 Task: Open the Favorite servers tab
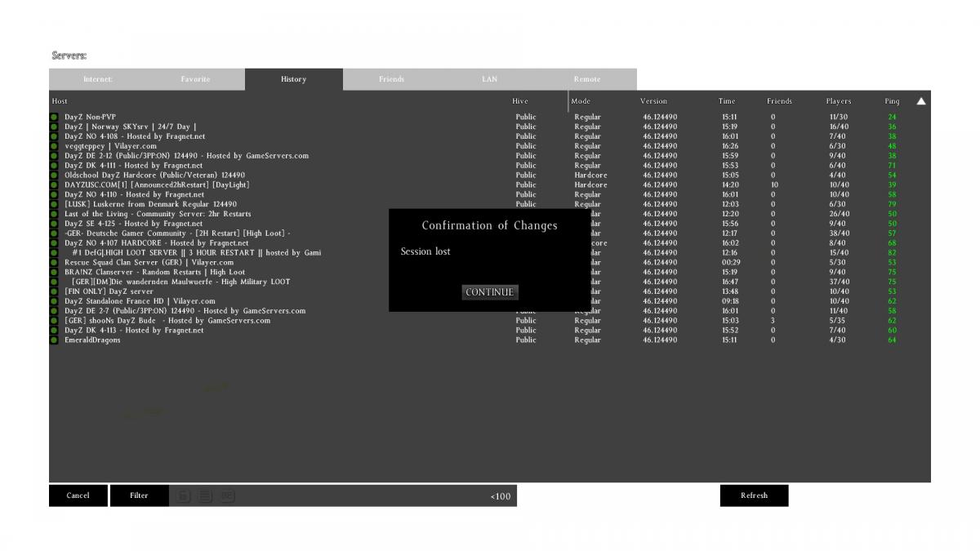pos(196,79)
